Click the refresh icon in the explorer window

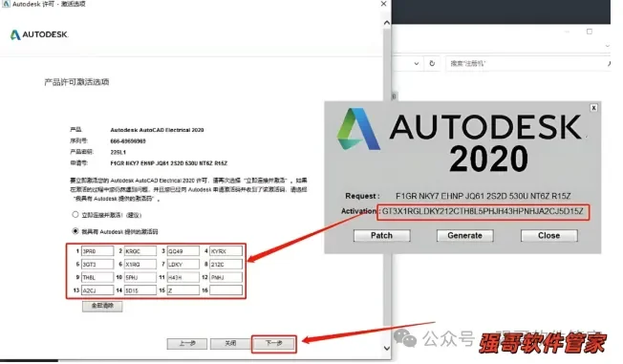pos(432,63)
